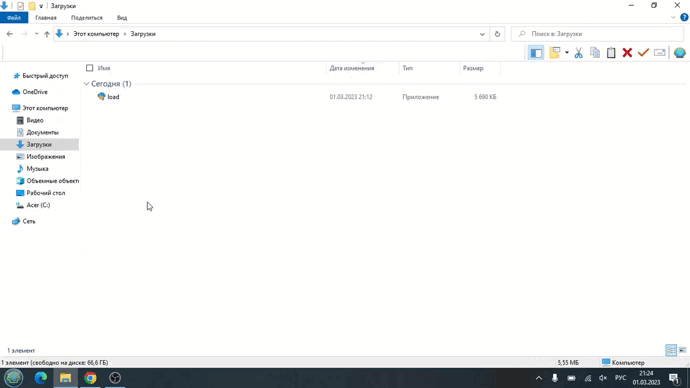This screenshot has width=690, height=388.
Task: Toggle the navigation pane toolbar button
Action: tap(536, 53)
